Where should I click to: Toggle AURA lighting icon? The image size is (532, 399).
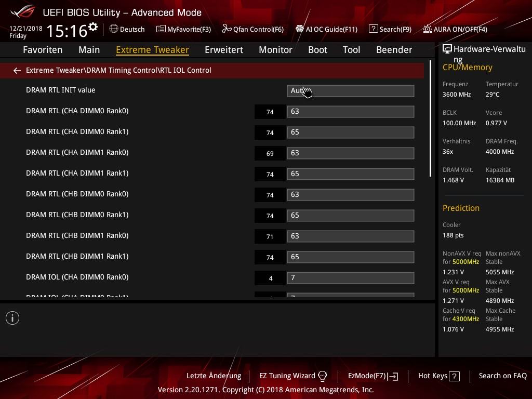pos(428,29)
